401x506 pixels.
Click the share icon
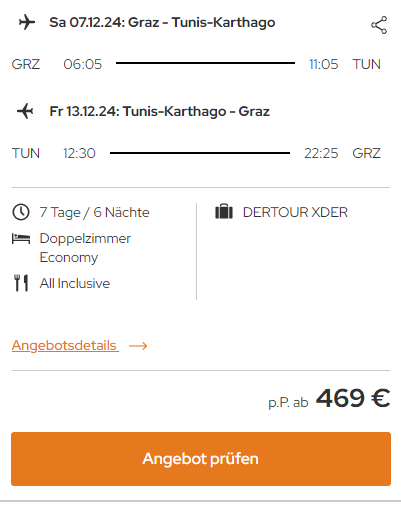coord(379,25)
